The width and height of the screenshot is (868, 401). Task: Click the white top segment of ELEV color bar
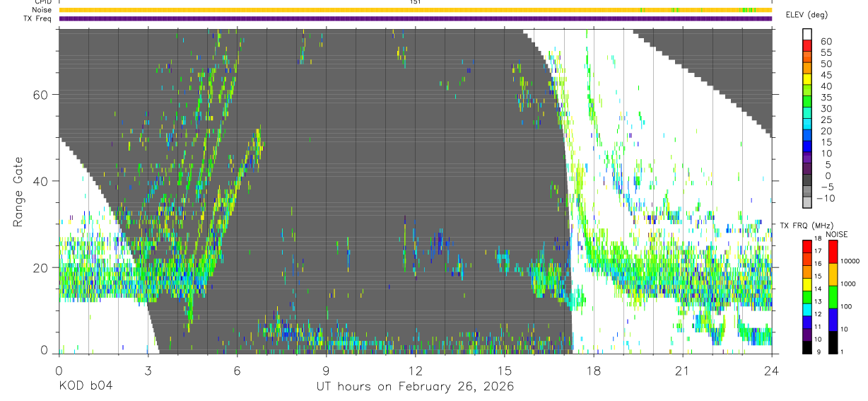[807, 35]
